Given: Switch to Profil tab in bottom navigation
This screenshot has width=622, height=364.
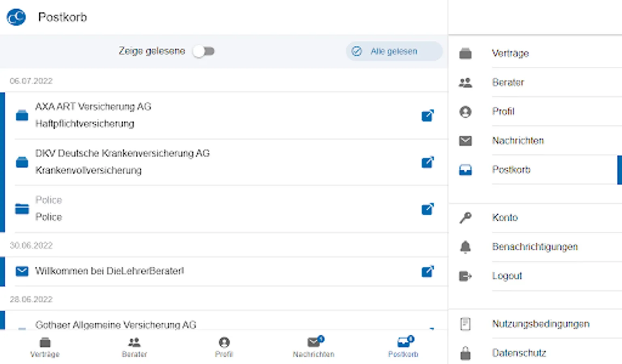Looking at the screenshot, I should pos(224,348).
